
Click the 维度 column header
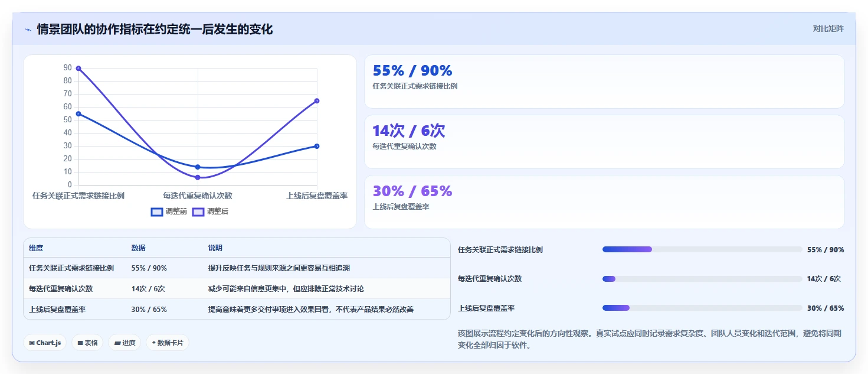point(36,248)
